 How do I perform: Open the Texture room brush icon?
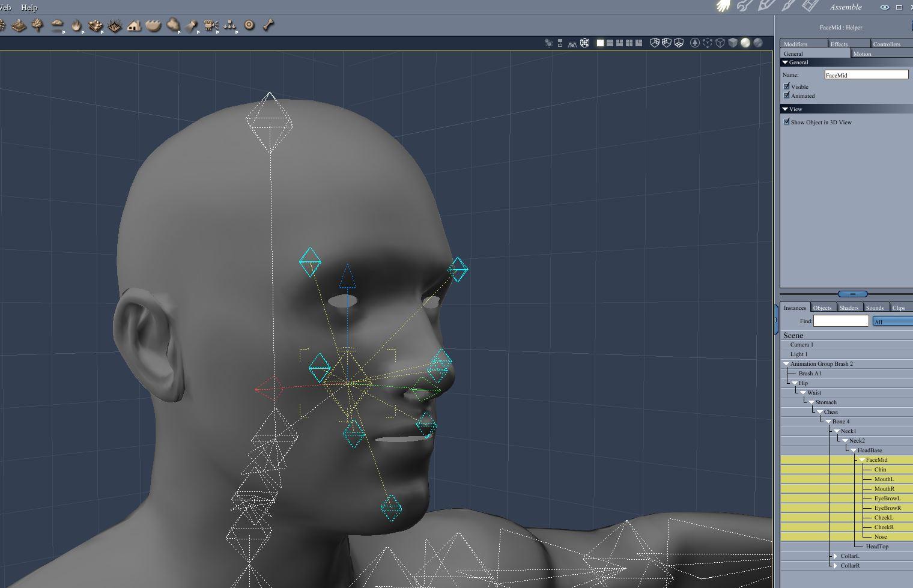tap(789, 7)
